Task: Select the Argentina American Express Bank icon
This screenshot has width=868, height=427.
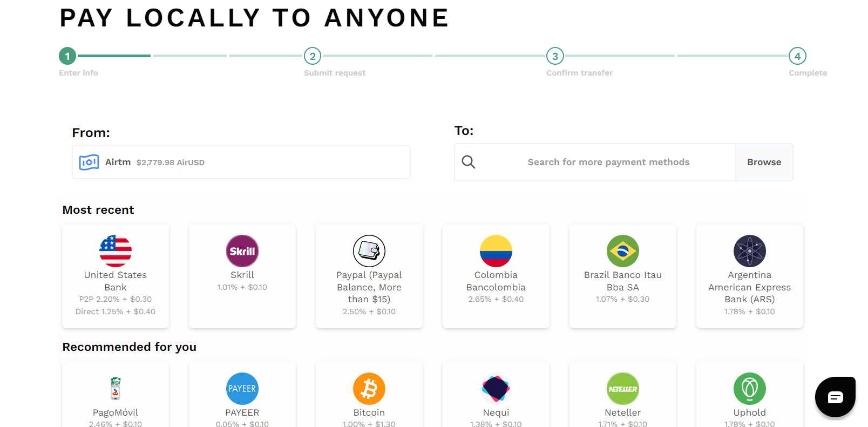Action: pyautogui.click(x=750, y=251)
